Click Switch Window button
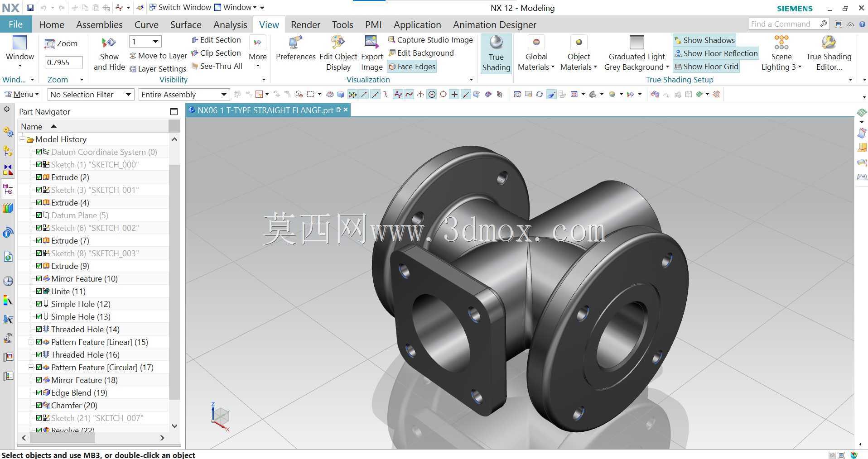868x459 pixels. pyautogui.click(x=180, y=7)
